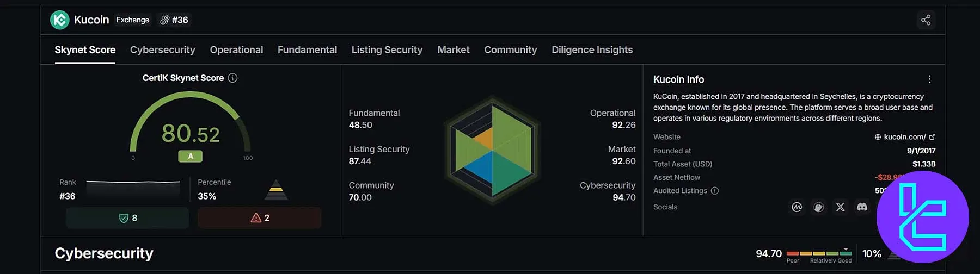Click the hexagon radar chart

(x=492, y=151)
